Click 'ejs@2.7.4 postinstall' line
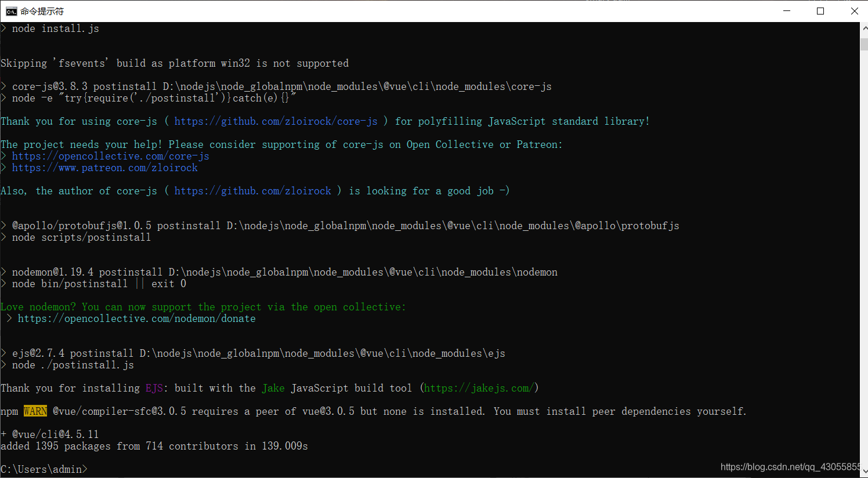 pos(253,353)
